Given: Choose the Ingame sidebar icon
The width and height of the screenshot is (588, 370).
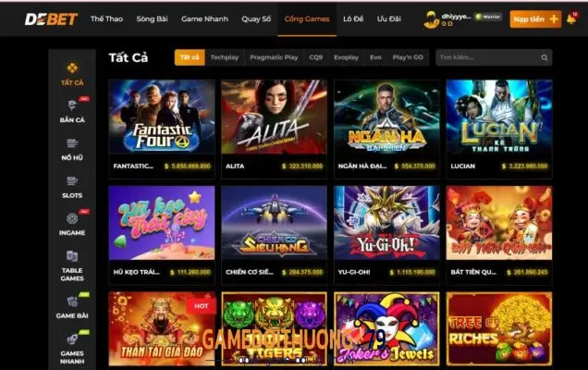Looking at the screenshot, I should [x=72, y=218].
